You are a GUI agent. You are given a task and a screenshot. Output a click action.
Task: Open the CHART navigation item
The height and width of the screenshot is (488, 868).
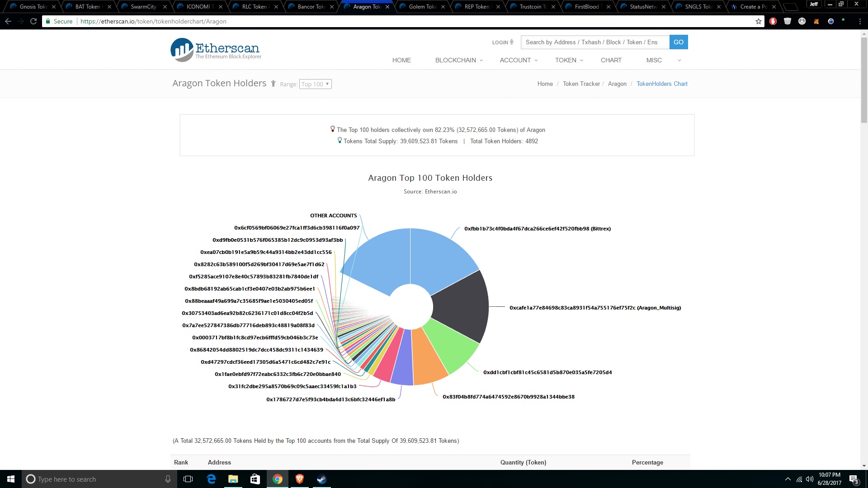click(x=611, y=60)
